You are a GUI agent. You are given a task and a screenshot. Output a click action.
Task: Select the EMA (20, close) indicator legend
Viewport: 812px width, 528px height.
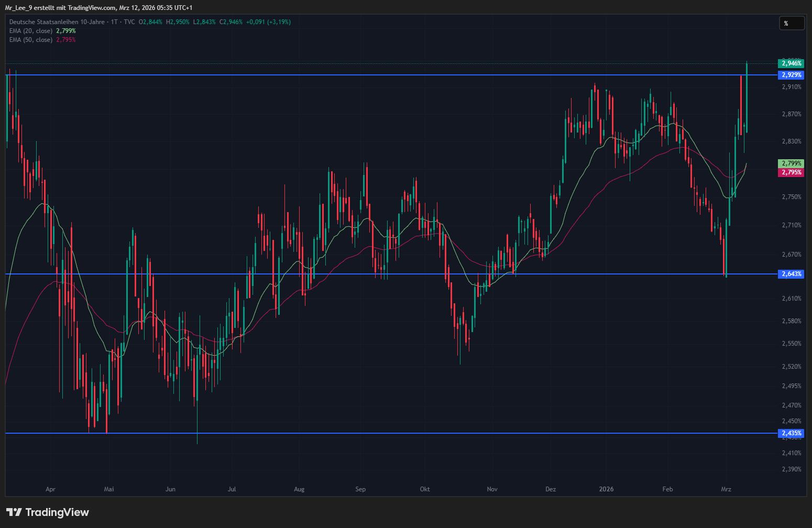(31, 31)
